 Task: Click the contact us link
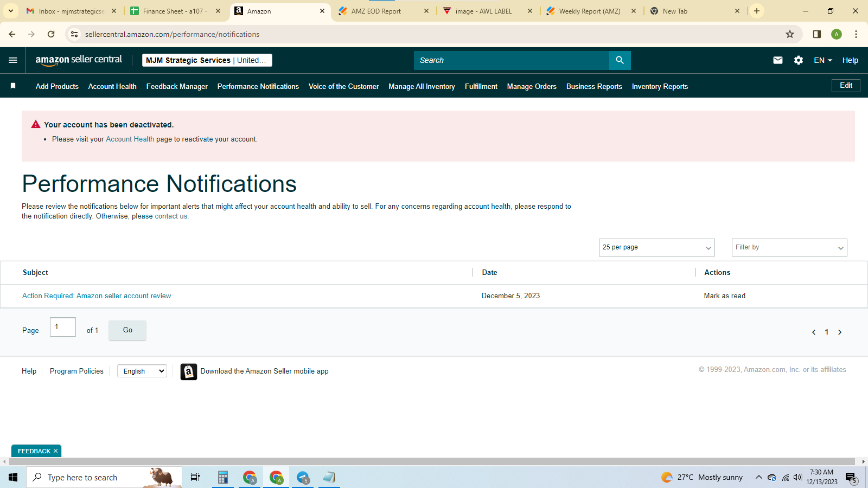pyautogui.click(x=171, y=216)
